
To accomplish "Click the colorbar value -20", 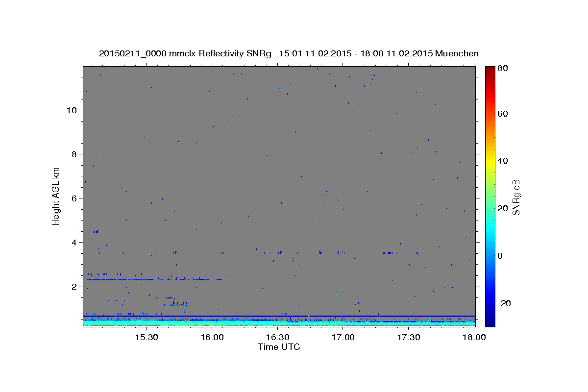I will coord(505,303).
